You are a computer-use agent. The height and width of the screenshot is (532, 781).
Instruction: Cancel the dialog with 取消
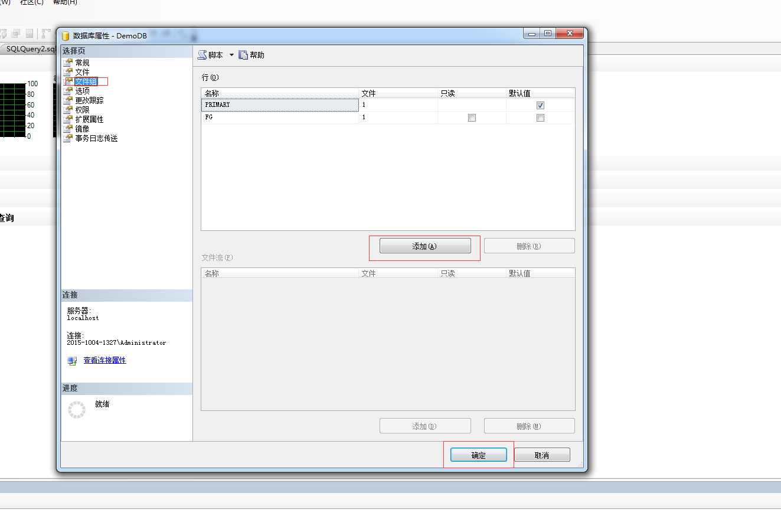542,455
